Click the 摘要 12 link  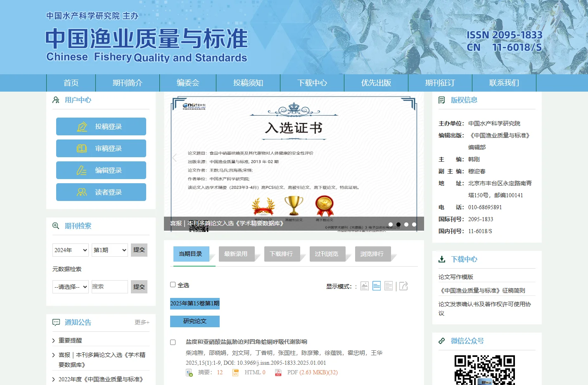point(211,373)
